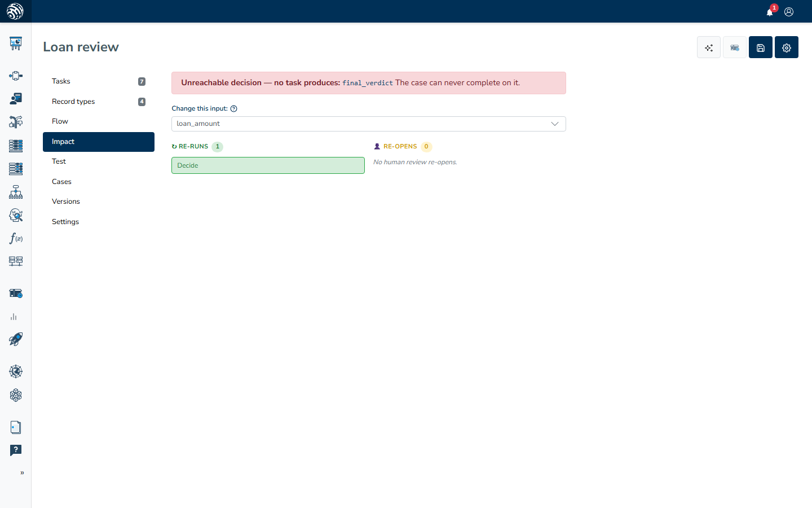Viewport: 812px width, 508px height.
Task: Click the globe network sidebar icon
Action: [x=16, y=371]
